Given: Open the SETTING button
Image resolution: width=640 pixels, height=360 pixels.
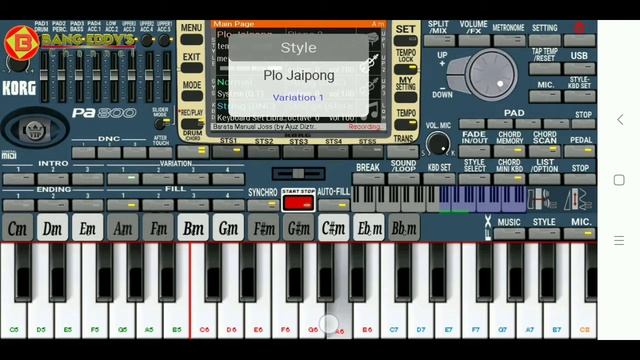Looking at the screenshot, I should coord(544,40).
